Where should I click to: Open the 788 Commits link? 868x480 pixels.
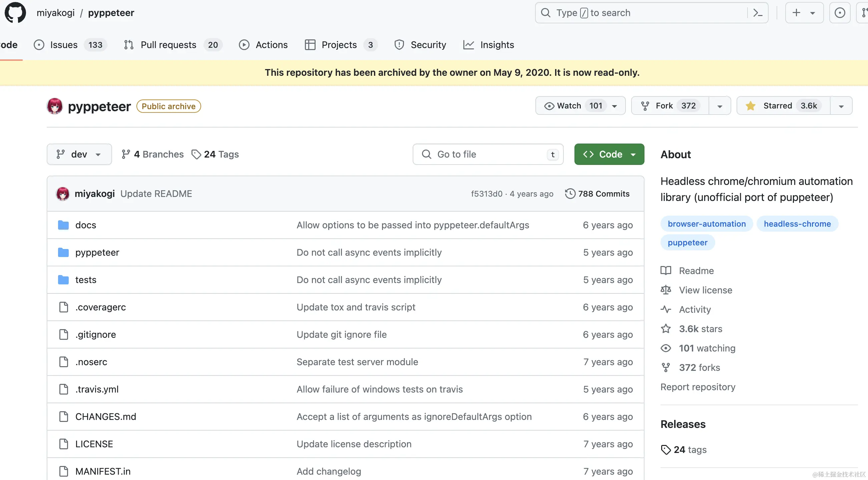[x=603, y=194]
